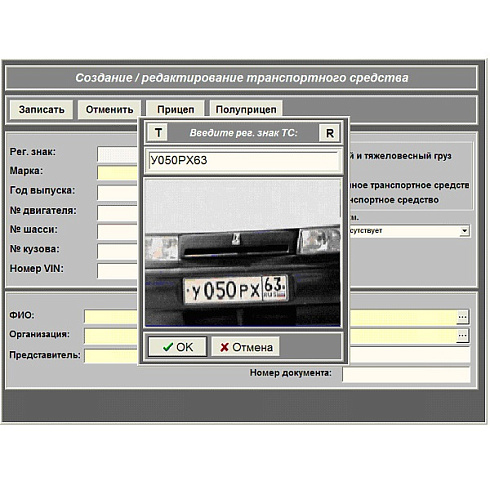This screenshot has height=490, width=490.
Task: Focus the № двигателя field
Action: point(118,213)
